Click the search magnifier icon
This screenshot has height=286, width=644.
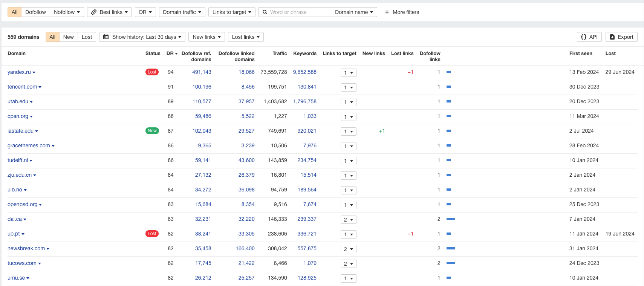click(x=265, y=12)
